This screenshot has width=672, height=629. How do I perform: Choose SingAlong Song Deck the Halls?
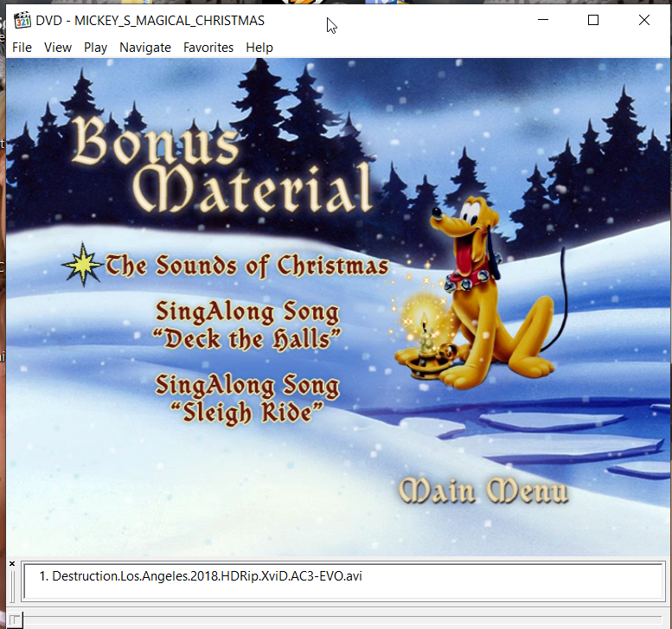tap(246, 325)
